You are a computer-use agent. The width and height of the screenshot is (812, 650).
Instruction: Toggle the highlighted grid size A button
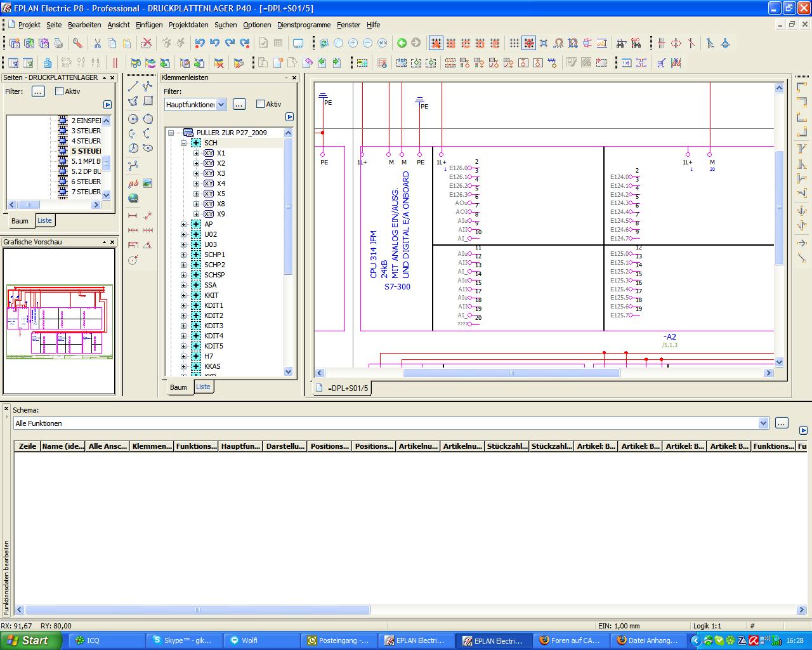tap(436, 43)
